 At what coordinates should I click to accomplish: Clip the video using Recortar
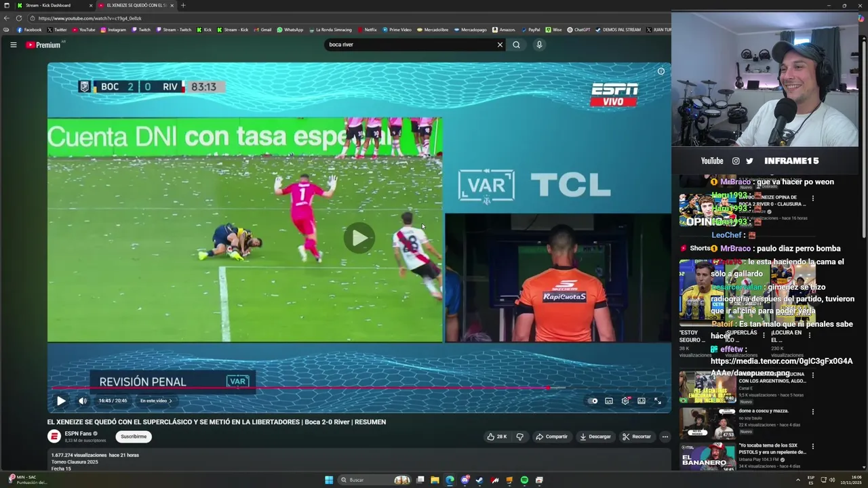click(637, 436)
